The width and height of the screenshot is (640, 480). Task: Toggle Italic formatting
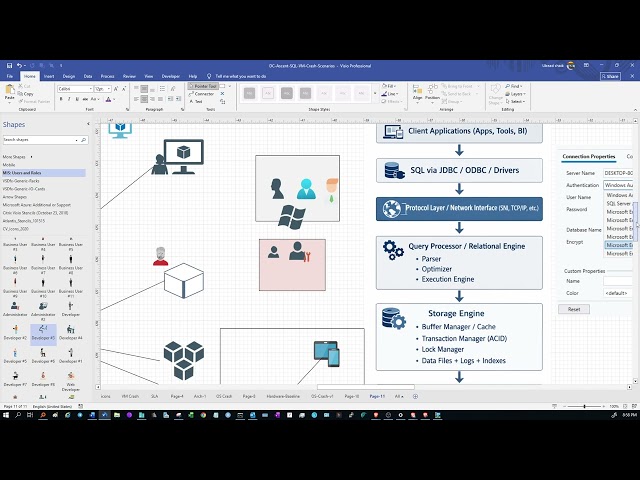tap(69, 99)
